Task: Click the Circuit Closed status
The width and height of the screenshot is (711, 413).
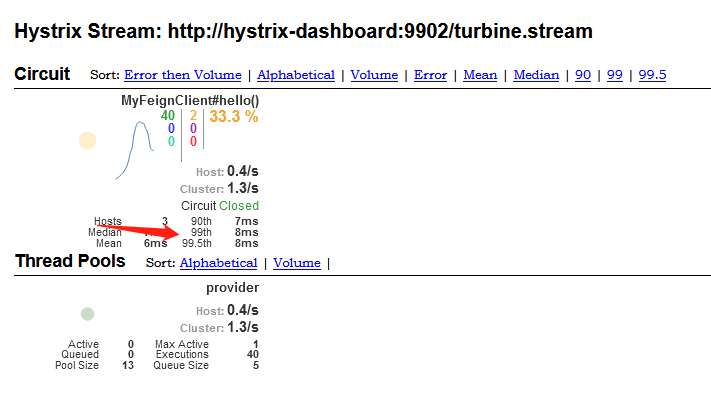Action: (x=220, y=206)
